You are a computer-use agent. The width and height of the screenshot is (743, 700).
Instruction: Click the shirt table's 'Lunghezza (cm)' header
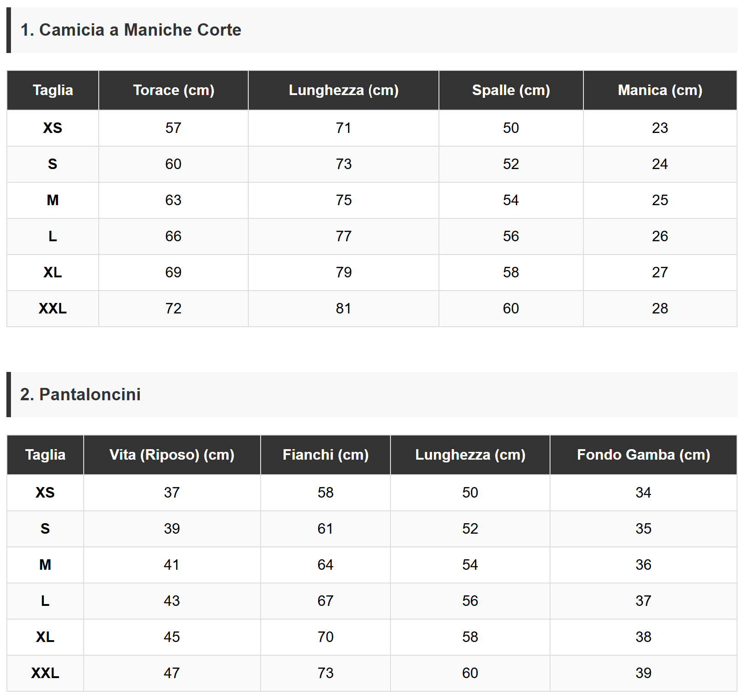343,90
